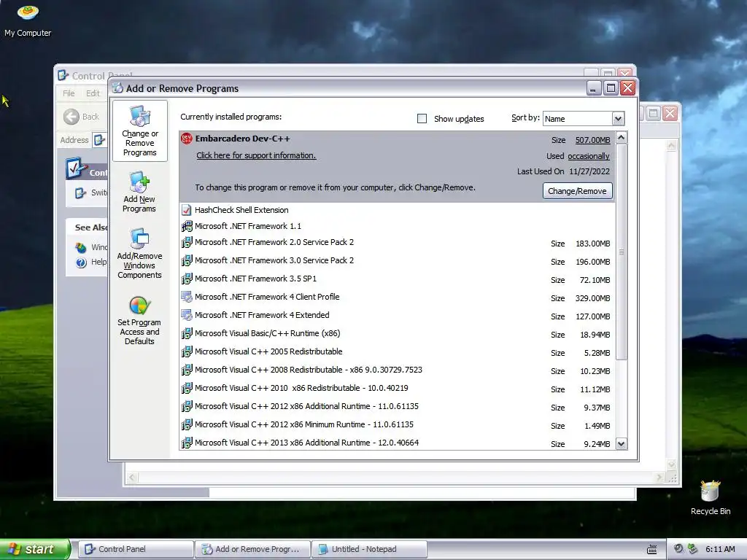
Task: Open the Sort by dropdown
Action: pos(618,119)
